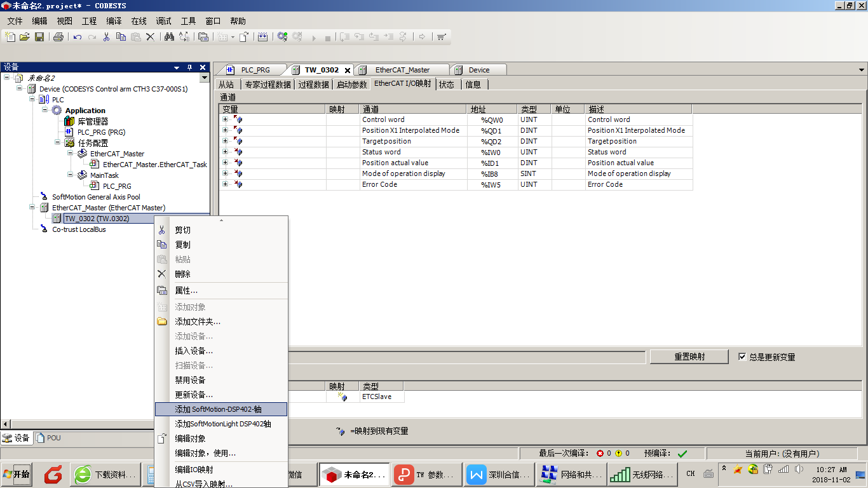Image resolution: width=868 pixels, height=488 pixels.
Task: Select the %QW0 address cell
Action: click(x=492, y=119)
